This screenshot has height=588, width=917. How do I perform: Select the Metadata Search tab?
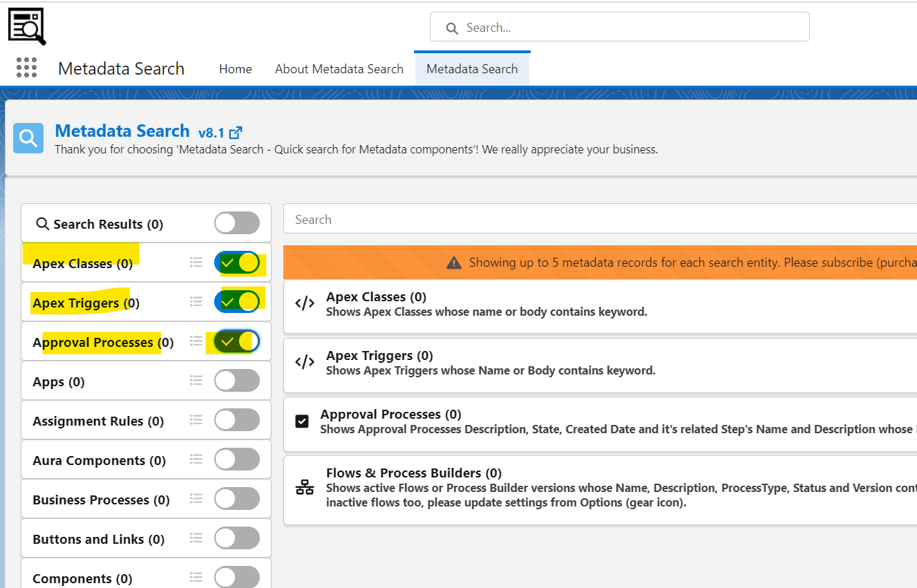pyautogui.click(x=472, y=69)
